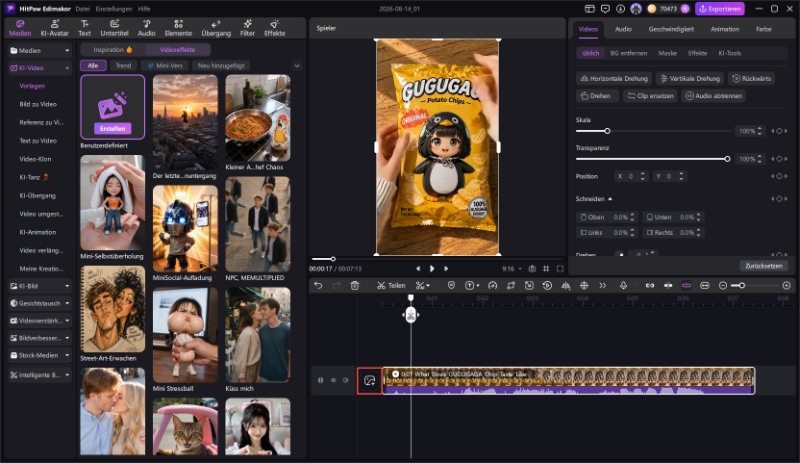This screenshot has width=800, height=463.
Task: Select the Mini Stressball template thumbnail
Action: click(x=185, y=335)
